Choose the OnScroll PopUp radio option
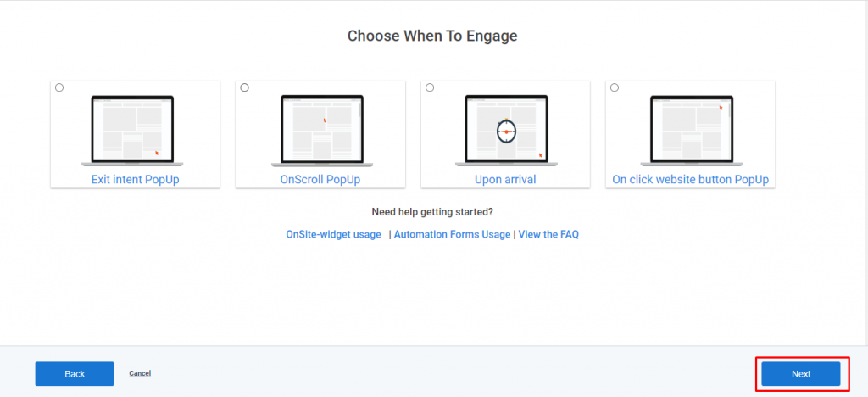This screenshot has height=397, width=868. pos(245,87)
